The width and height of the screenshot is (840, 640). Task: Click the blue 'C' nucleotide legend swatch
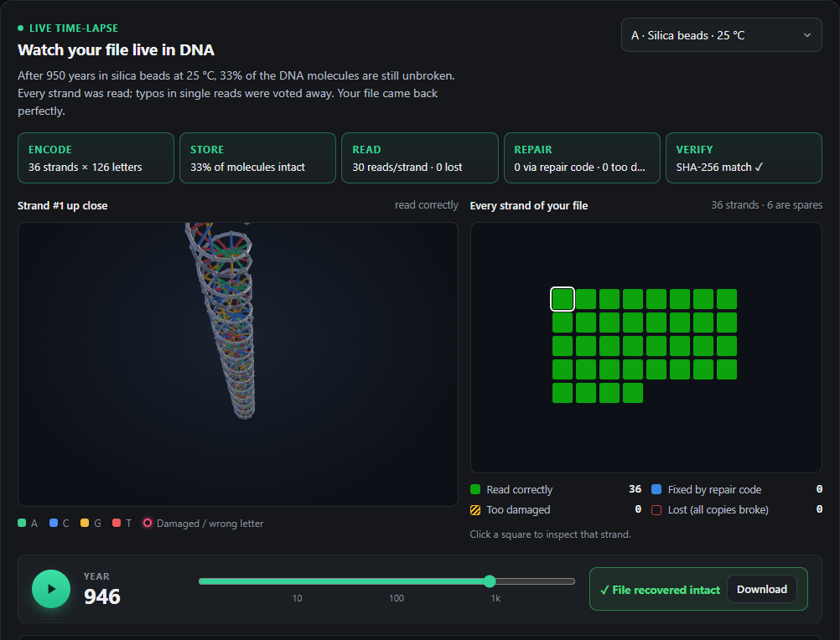[54, 523]
